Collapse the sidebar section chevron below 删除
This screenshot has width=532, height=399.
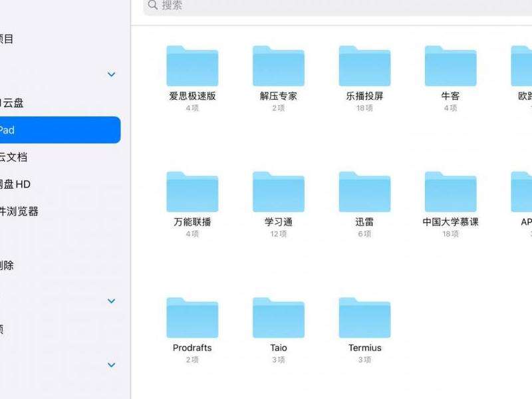coord(111,301)
